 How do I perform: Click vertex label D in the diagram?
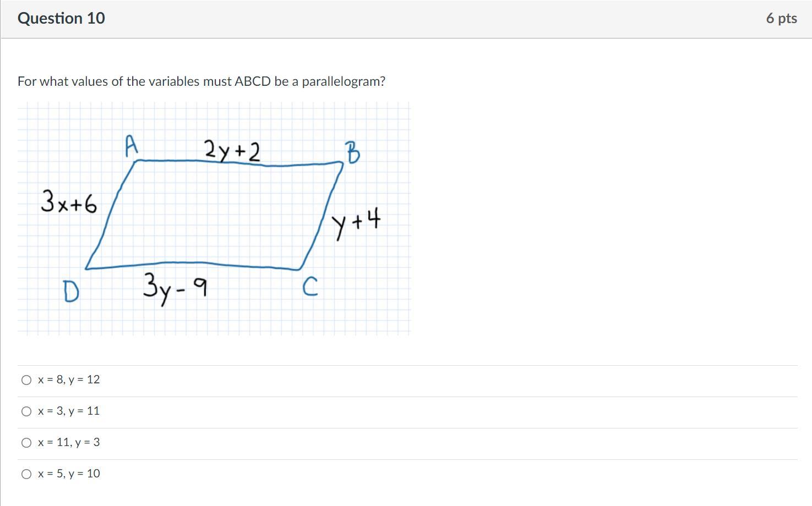70,291
